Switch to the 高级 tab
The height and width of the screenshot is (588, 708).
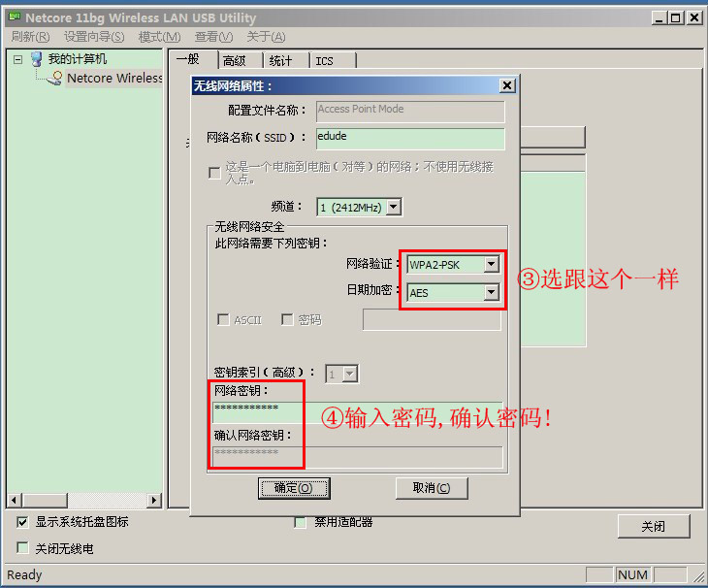coord(240,60)
